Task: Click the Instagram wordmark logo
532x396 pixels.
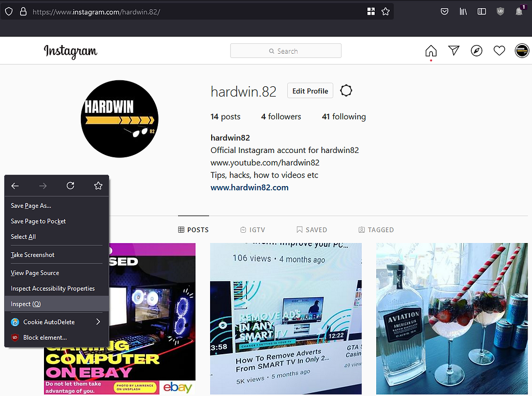Action: (x=71, y=51)
